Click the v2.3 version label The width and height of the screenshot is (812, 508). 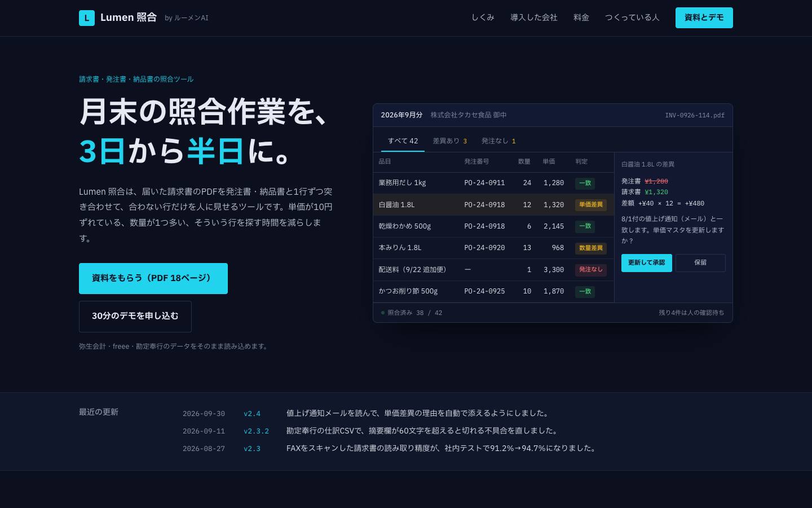252,449
